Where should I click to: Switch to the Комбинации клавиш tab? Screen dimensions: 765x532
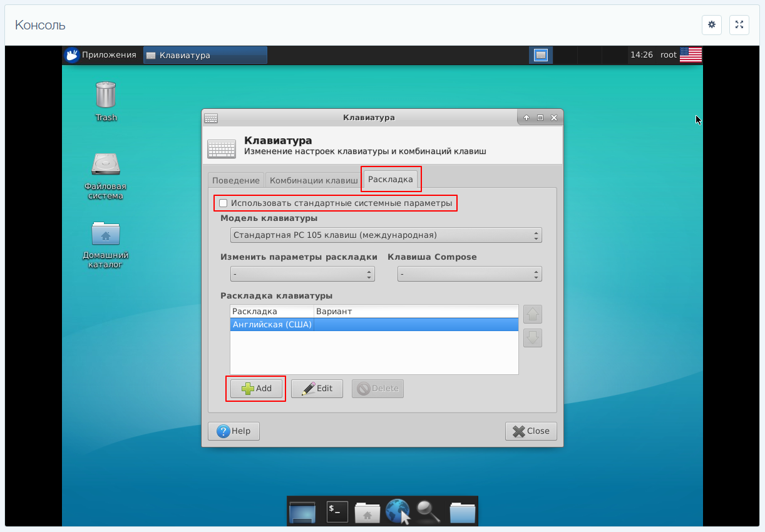[314, 180]
